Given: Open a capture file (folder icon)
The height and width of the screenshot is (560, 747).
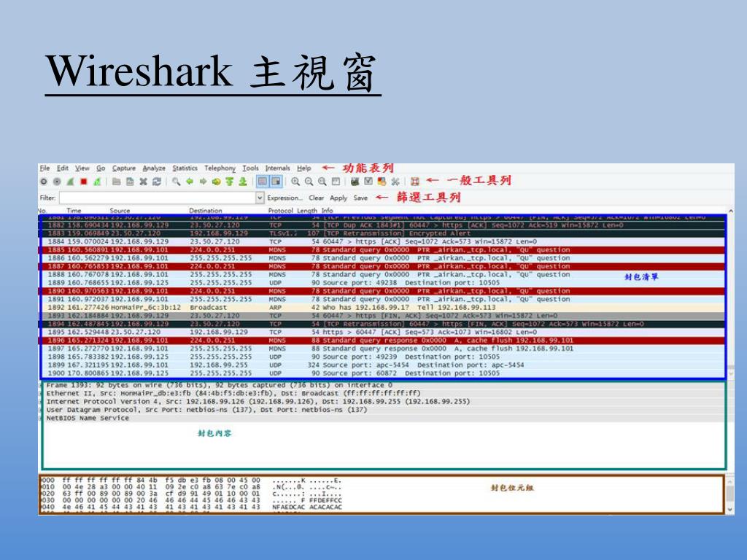Looking at the screenshot, I should pyautogui.click(x=116, y=182).
